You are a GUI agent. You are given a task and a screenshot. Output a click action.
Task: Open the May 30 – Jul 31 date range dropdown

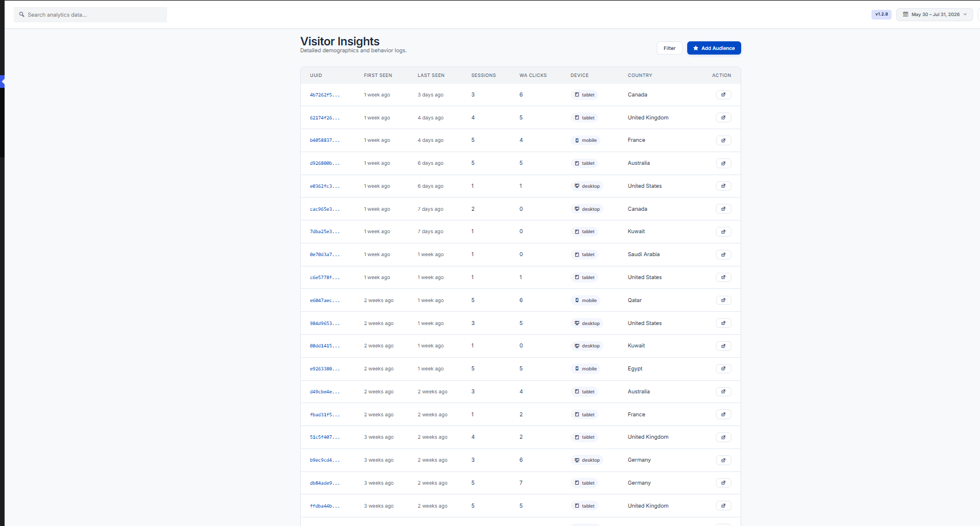[x=935, y=14]
